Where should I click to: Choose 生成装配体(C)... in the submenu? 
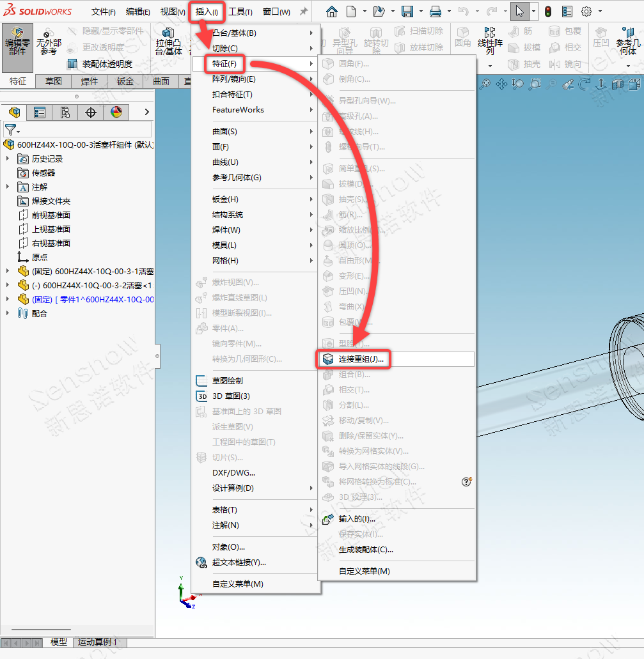[366, 550]
